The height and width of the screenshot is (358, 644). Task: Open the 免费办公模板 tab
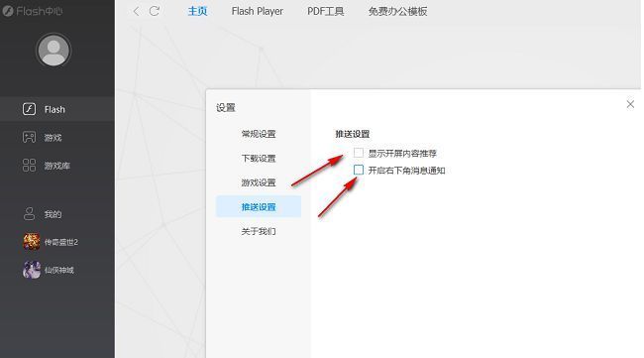(x=397, y=11)
